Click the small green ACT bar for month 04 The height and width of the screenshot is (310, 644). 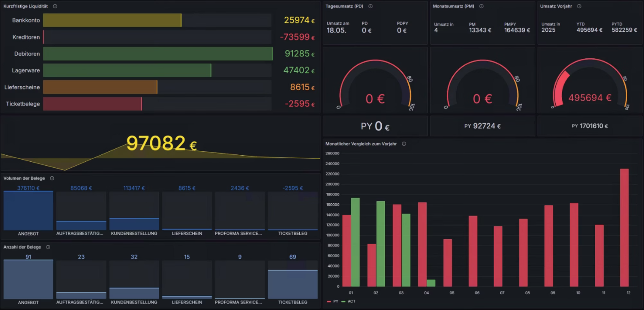431,283
